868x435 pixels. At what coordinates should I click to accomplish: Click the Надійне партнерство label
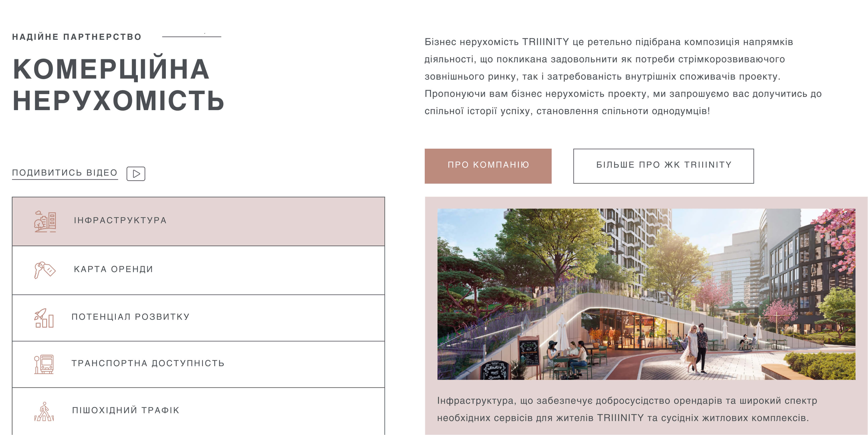(x=77, y=37)
